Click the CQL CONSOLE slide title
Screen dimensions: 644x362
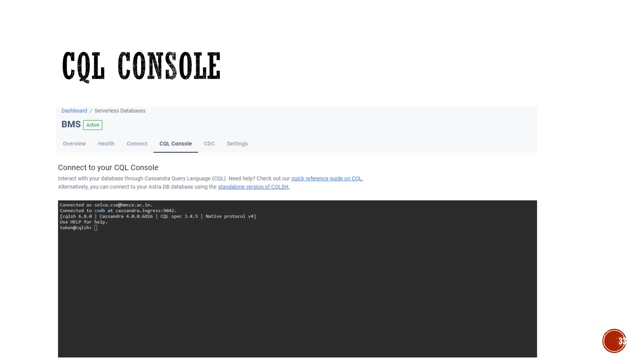point(141,66)
